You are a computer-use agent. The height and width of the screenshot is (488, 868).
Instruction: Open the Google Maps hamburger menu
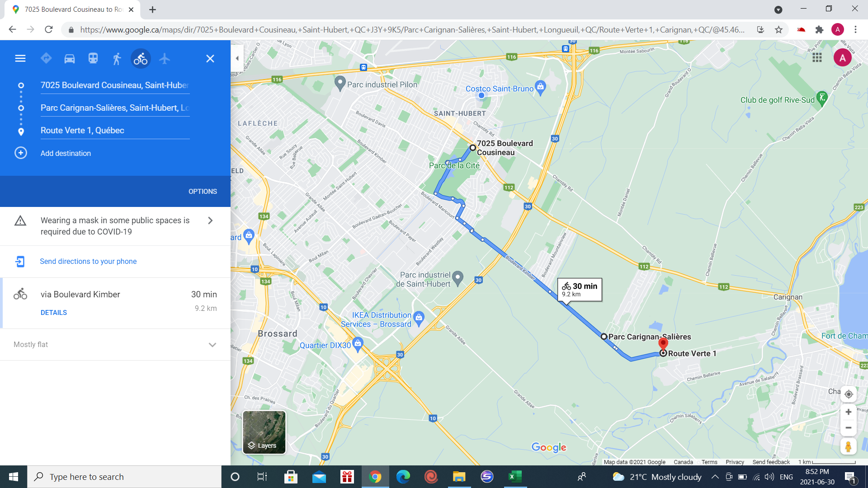pos(20,59)
